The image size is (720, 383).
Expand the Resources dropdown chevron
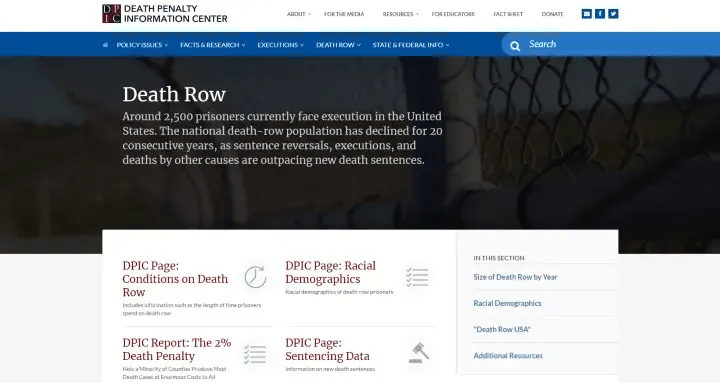click(417, 14)
